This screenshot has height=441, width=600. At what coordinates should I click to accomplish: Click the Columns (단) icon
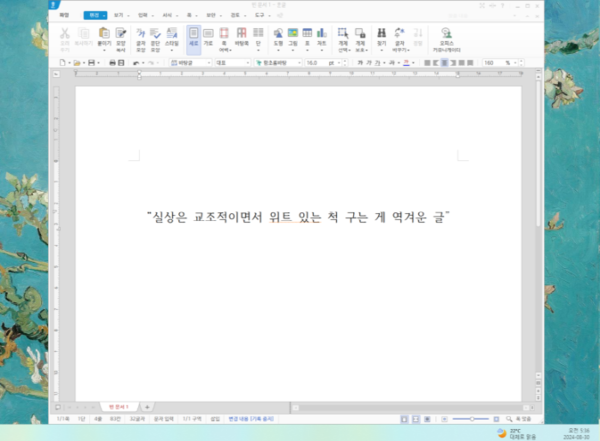(x=258, y=33)
